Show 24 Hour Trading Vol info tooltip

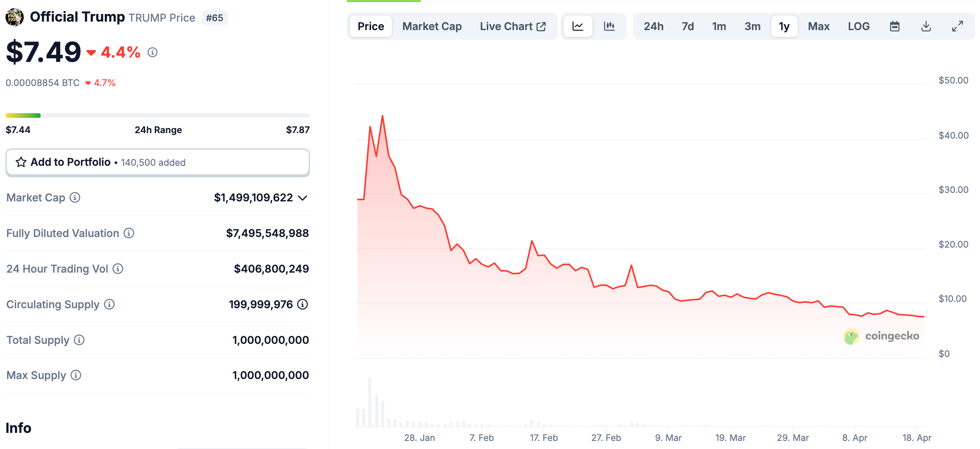point(118,269)
